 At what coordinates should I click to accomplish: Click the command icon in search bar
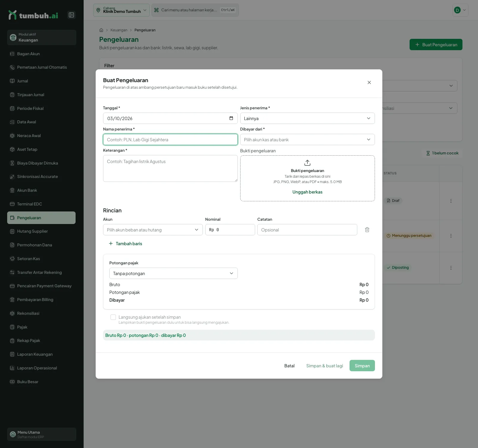[156, 10]
